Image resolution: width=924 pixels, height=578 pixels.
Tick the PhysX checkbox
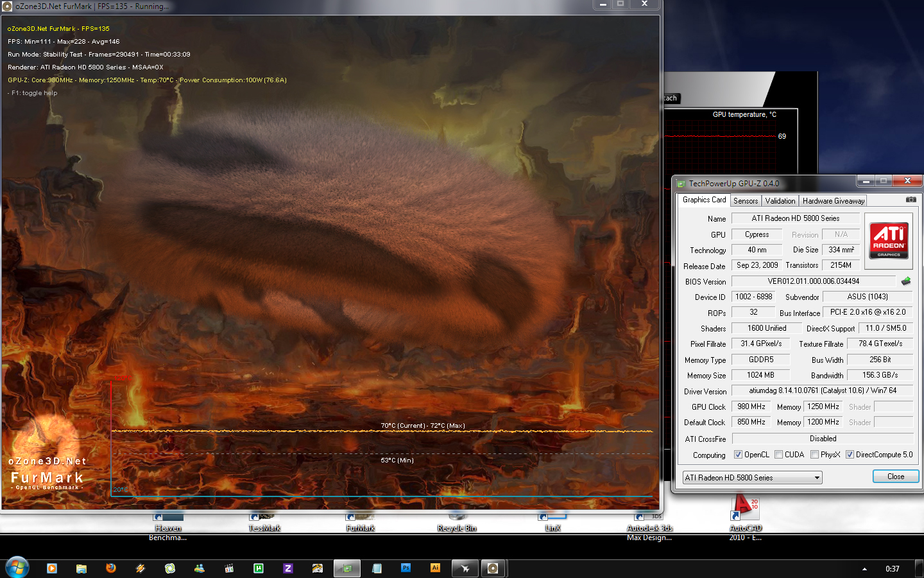[814, 455]
